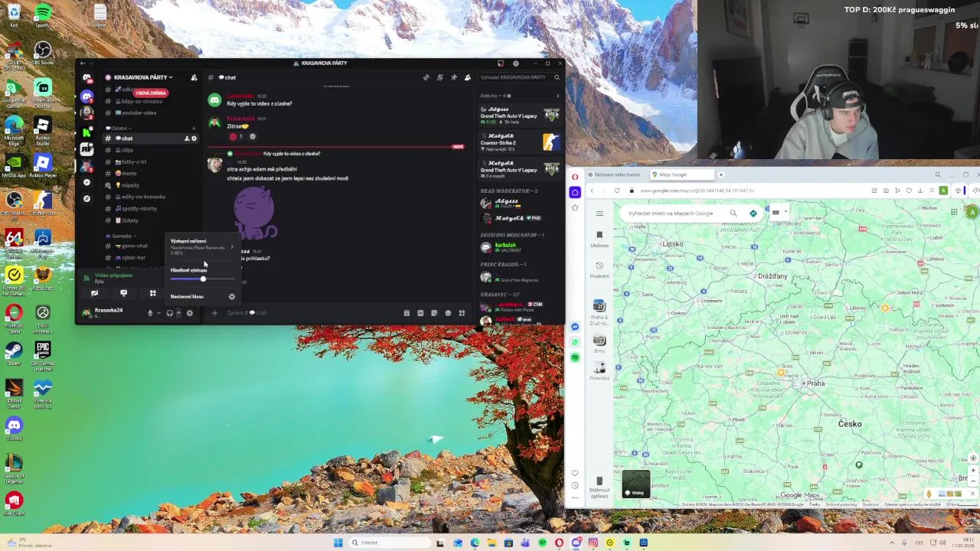
Task: Open Messenger in Opera sidebar
Action: click(575, 327)
